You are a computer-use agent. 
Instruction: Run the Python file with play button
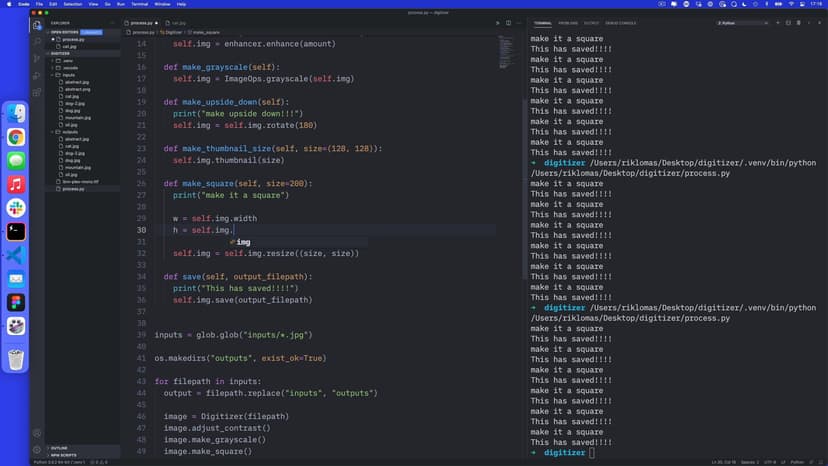497,22
